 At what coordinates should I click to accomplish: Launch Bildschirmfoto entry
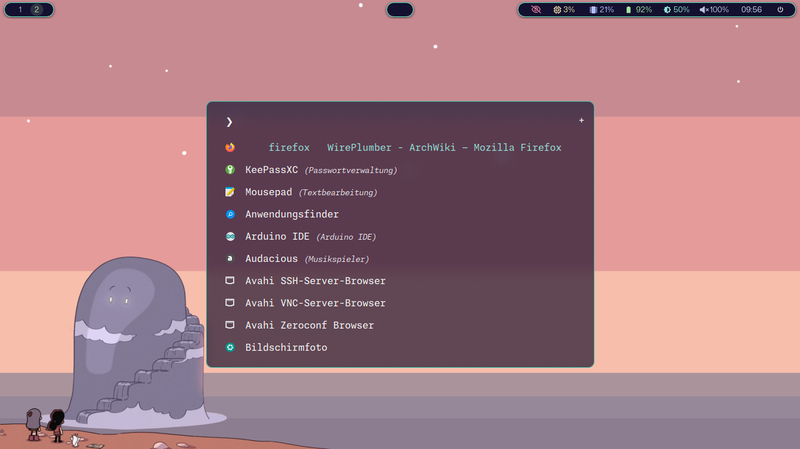point(400,347)
